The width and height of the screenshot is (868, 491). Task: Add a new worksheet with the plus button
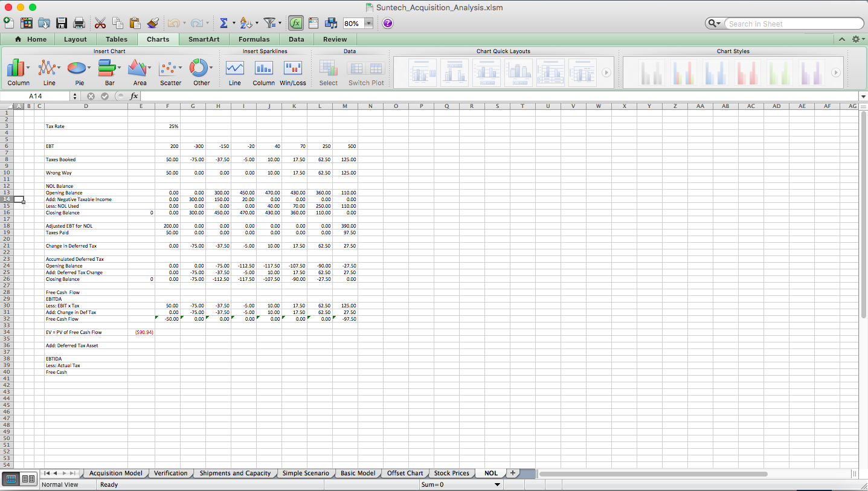pyautogui.click(x=512, y=473)
